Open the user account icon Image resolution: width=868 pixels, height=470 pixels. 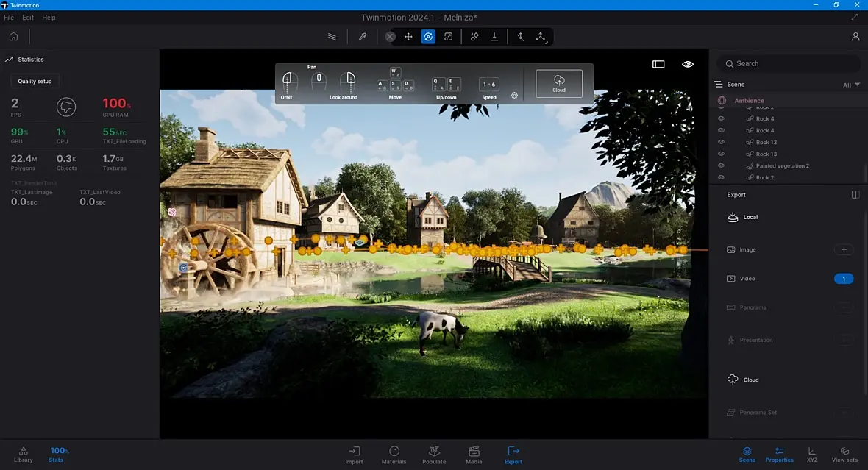point(855,37)
